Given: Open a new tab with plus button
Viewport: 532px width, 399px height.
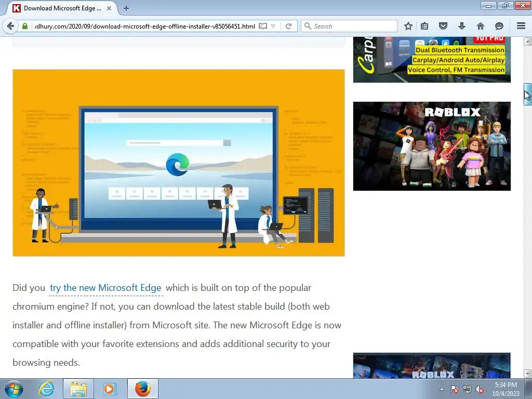Looking at the screenshot, I should click(126, 8).
